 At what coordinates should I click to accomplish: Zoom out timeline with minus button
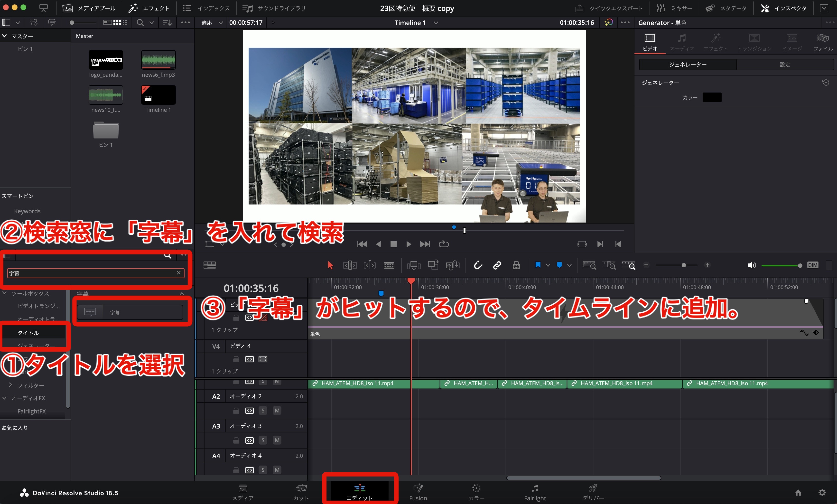click(647, 265)
